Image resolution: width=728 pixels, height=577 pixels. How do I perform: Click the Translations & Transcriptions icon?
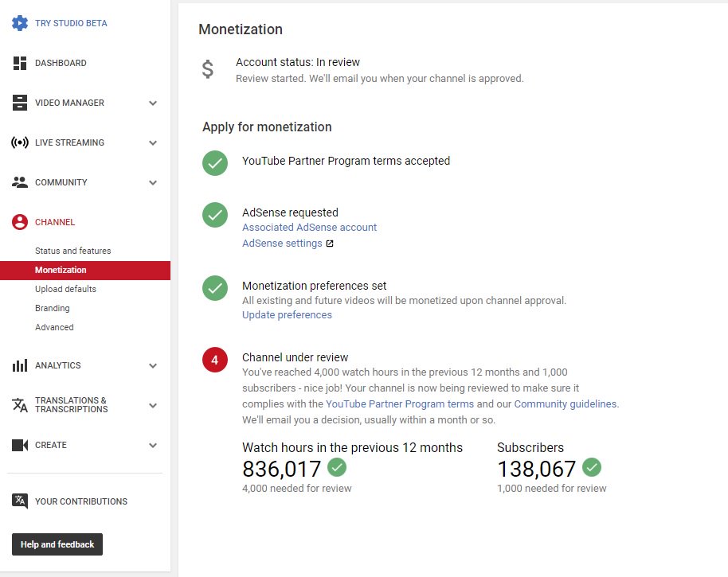coord(19,405)
